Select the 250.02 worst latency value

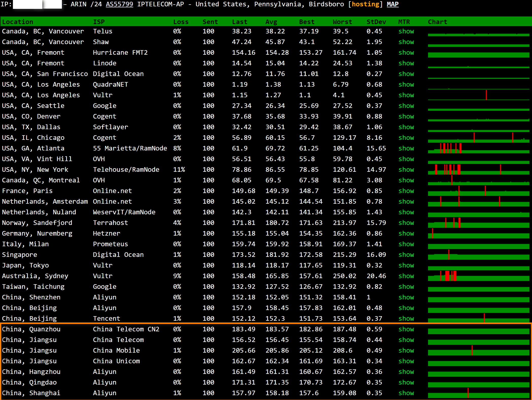point(344,276)
